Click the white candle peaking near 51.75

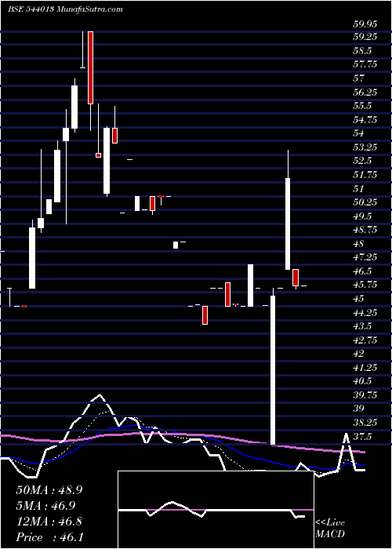(288, 224)
